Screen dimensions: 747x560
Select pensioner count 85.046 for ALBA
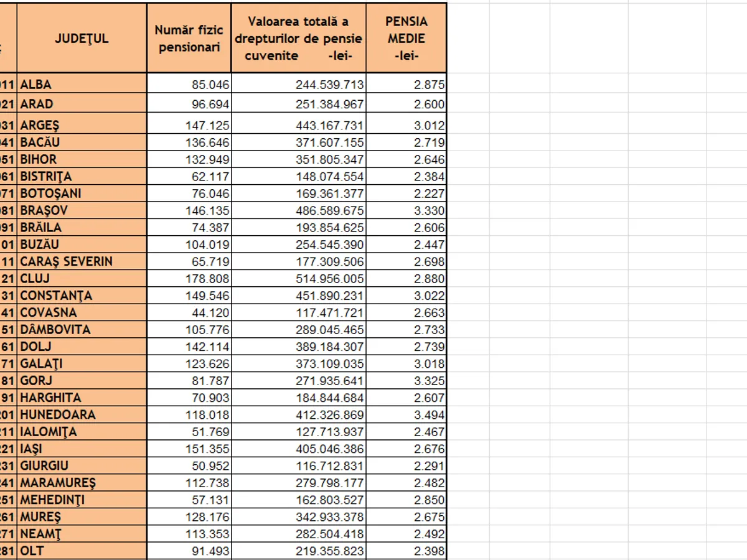coord(189,84)
